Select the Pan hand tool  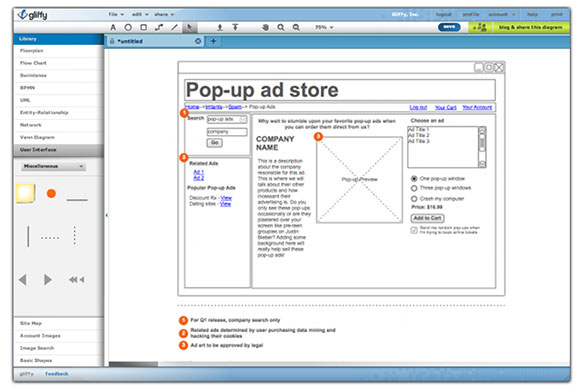pos(265,27)
